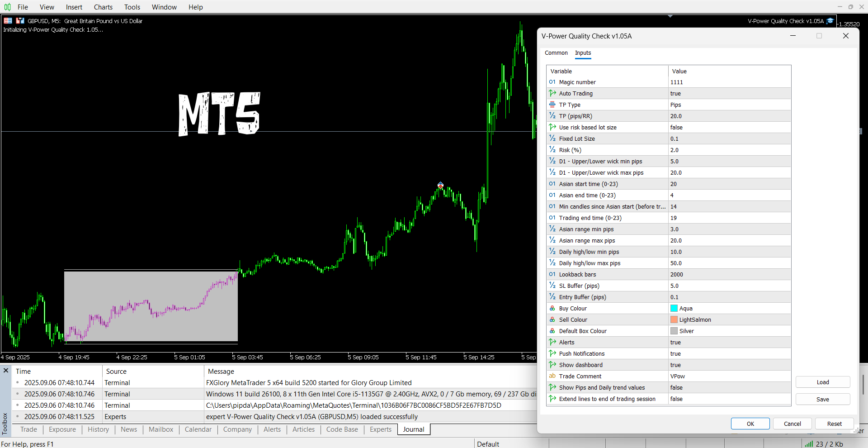
Task: Click the Push Notifications boolean icon
Action: [x=552, y=353]
